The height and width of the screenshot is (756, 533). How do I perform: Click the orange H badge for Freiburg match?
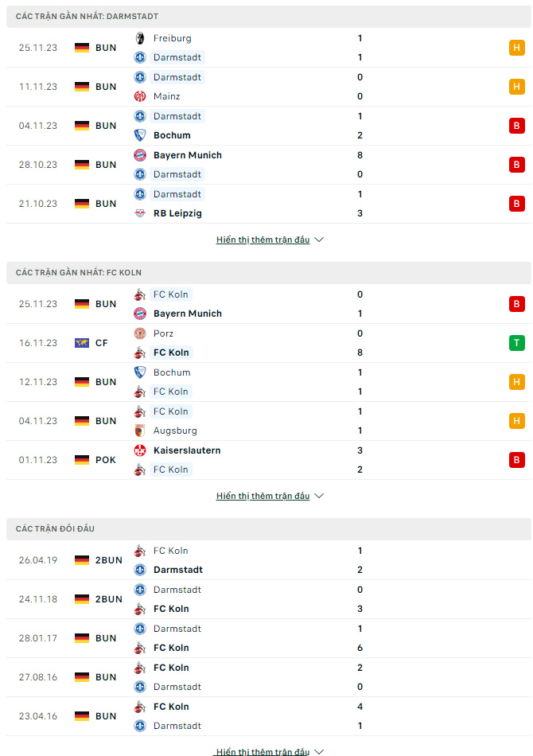pos(516,48)
